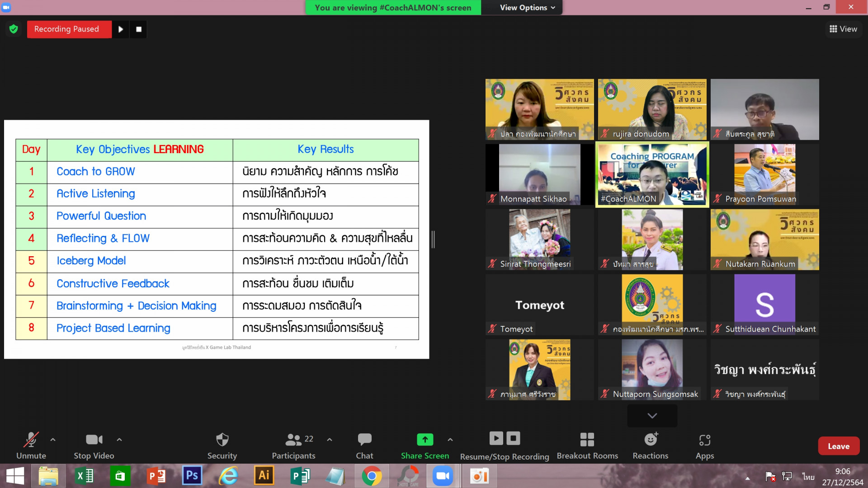Open the Security shield options

click(222, 445)
